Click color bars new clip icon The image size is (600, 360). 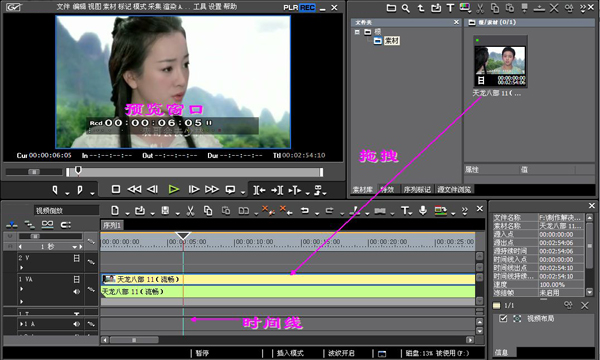tap(465, 8)
